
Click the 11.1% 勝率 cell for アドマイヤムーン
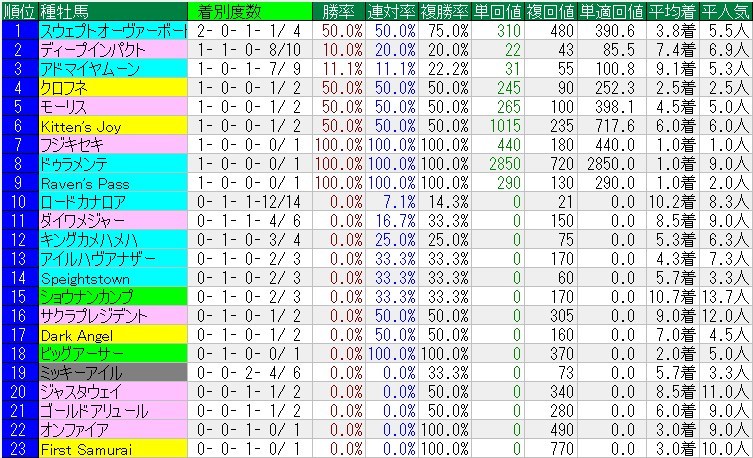tap(339, 69)
